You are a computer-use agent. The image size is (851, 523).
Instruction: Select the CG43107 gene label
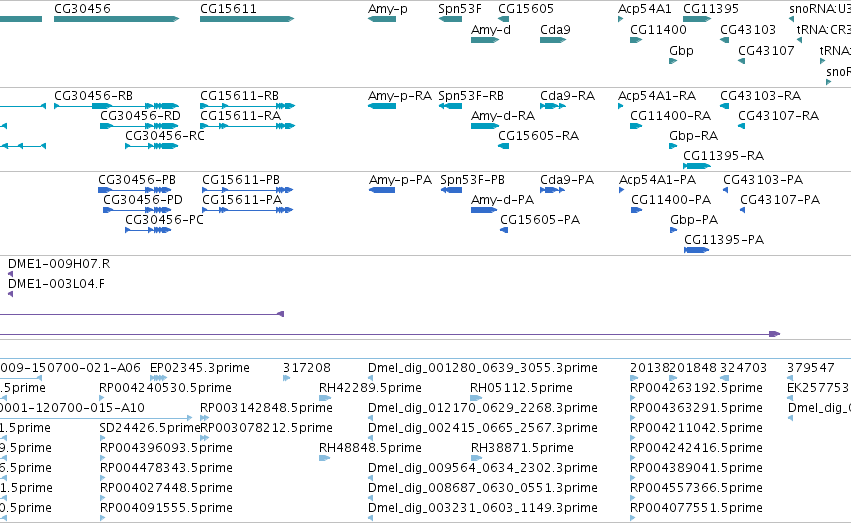(x=766, y=50)
